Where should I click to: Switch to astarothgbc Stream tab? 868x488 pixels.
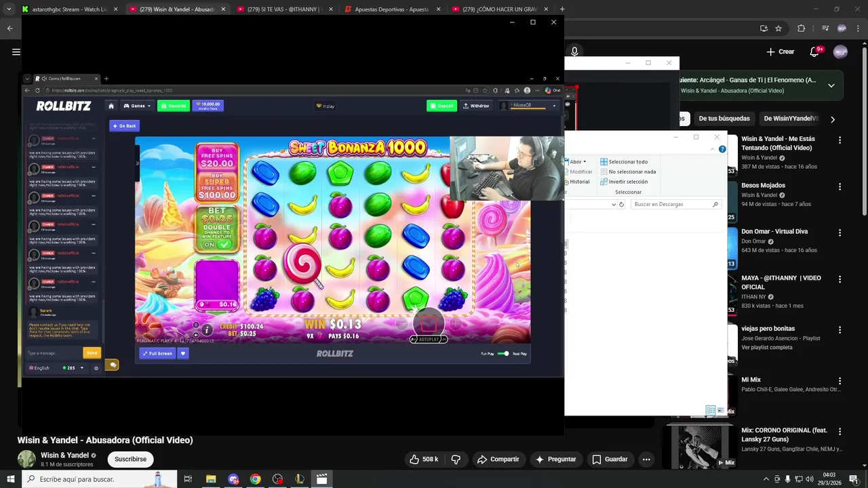(69, 9)
